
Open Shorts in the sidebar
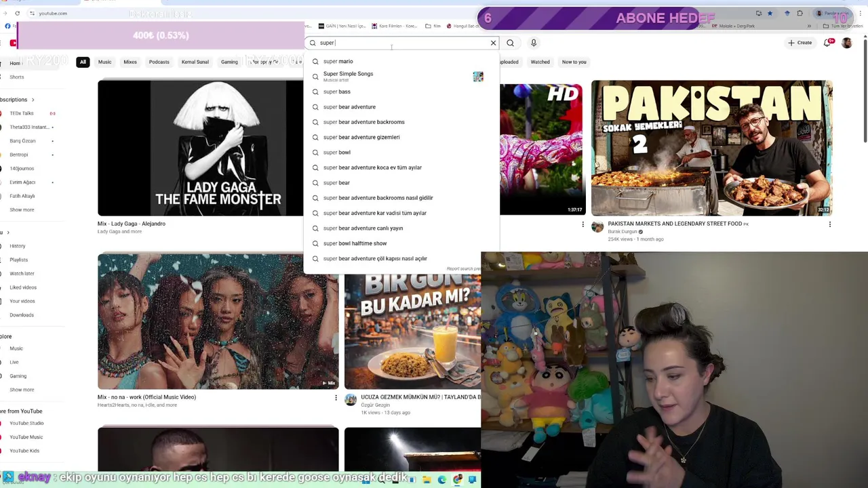click(17, 77)
